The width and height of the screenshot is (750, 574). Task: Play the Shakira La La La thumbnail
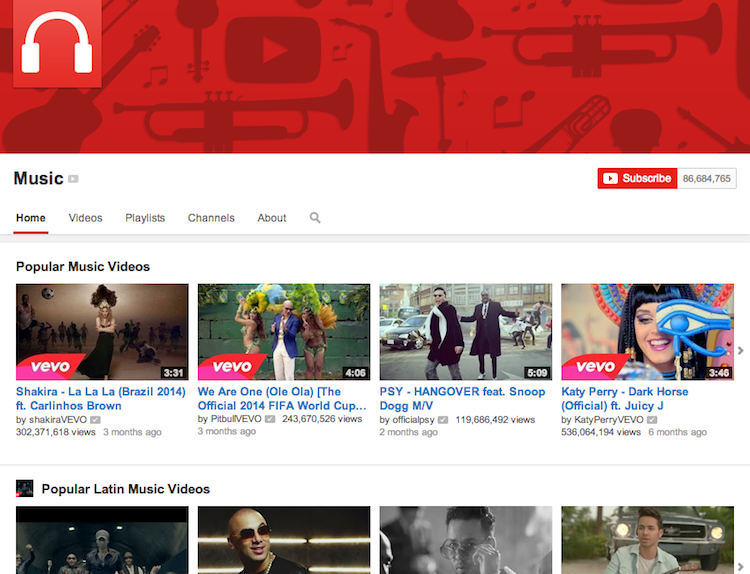pos(102,332)
